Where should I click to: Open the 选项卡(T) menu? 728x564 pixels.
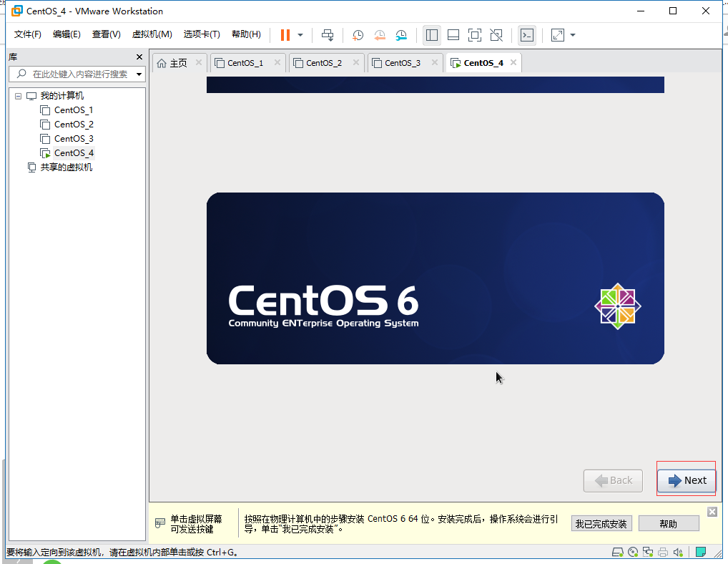(x=202, y=34)
